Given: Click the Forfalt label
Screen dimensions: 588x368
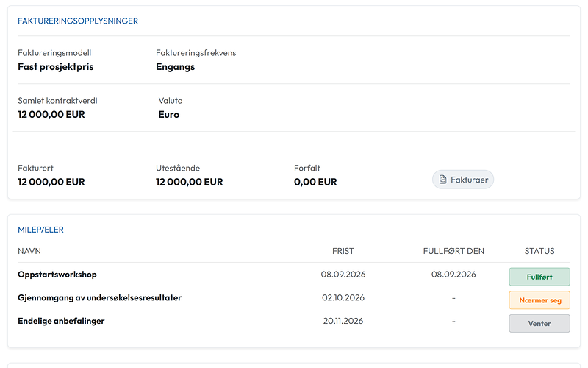Looking at the screenshot, I should tap(306, 168).
